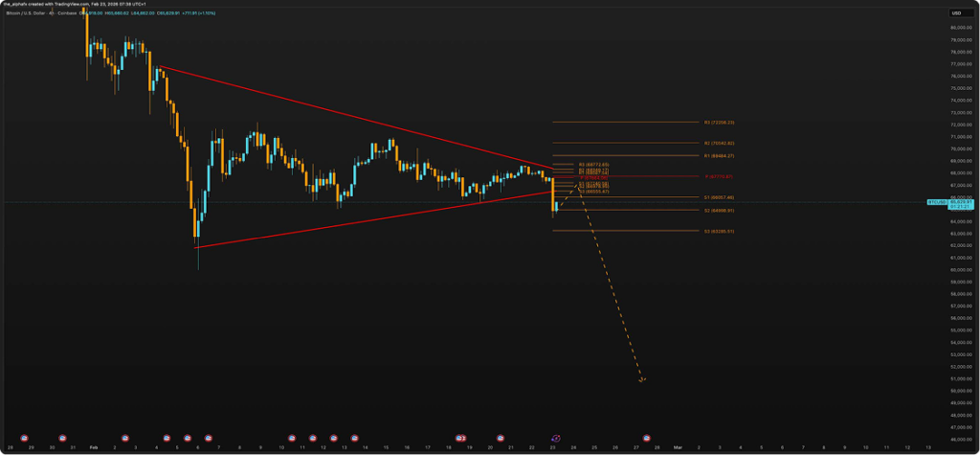This screenshot has height=455, width=980.
Task: Click the Mar label on the time axis
Action: click(677, 447)
